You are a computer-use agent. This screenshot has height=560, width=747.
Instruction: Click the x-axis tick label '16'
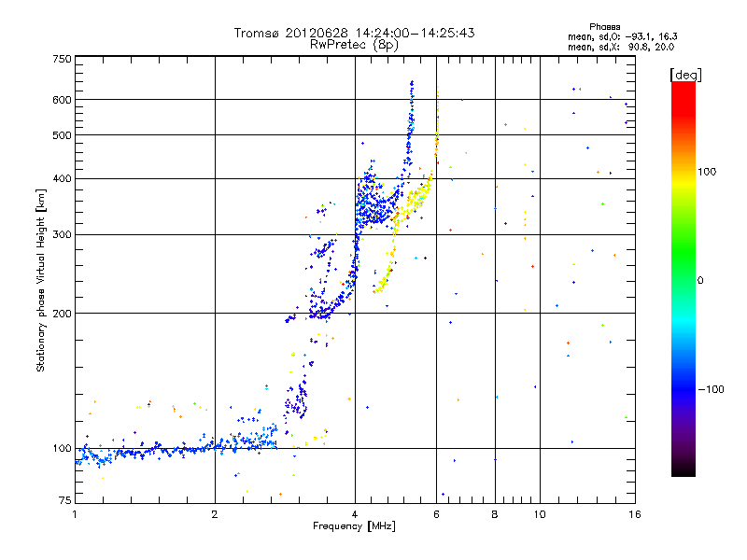click(635, 514)
